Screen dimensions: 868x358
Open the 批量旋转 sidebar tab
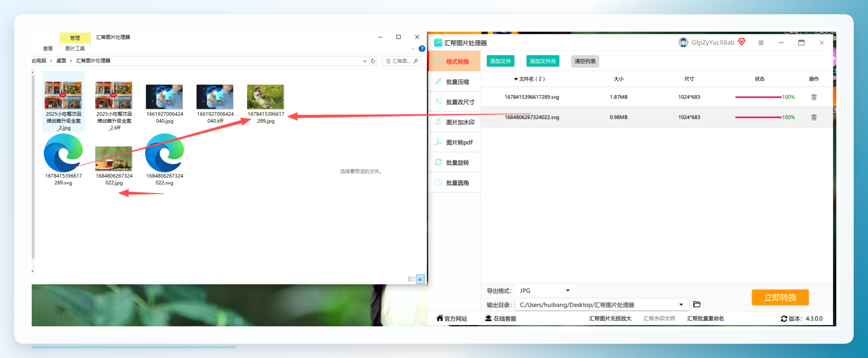click(x=454, y=162)
